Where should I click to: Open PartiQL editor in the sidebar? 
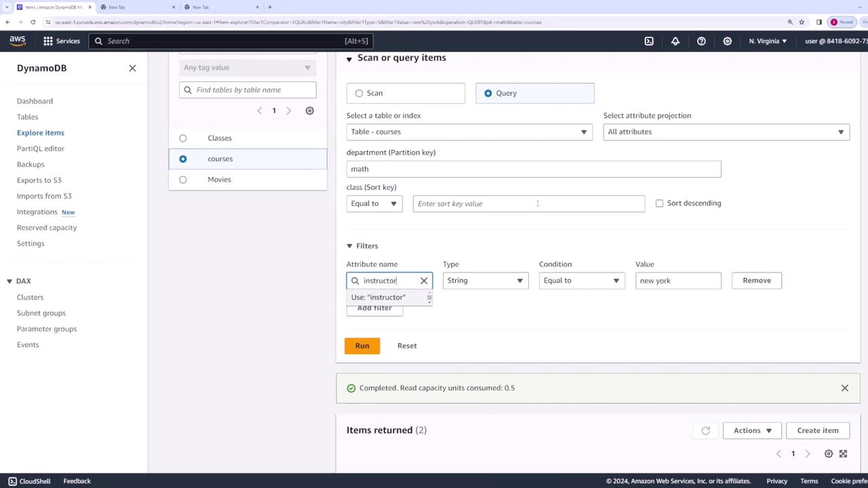point(41,148)
